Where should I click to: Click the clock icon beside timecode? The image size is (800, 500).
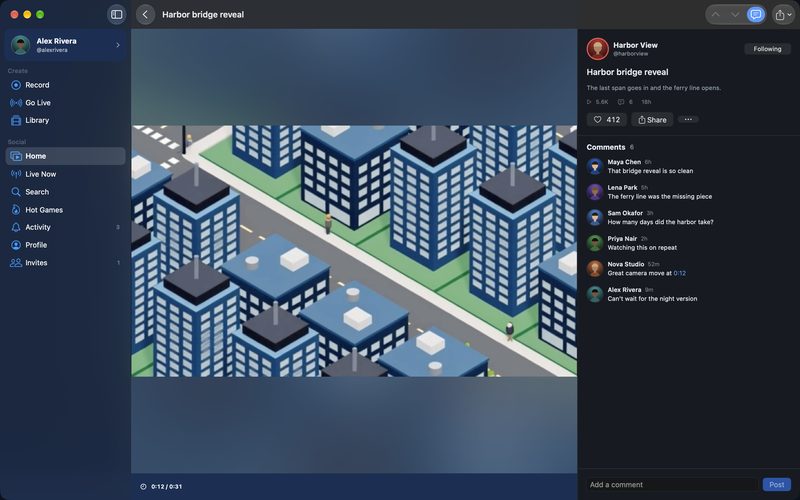click(143, 487)
